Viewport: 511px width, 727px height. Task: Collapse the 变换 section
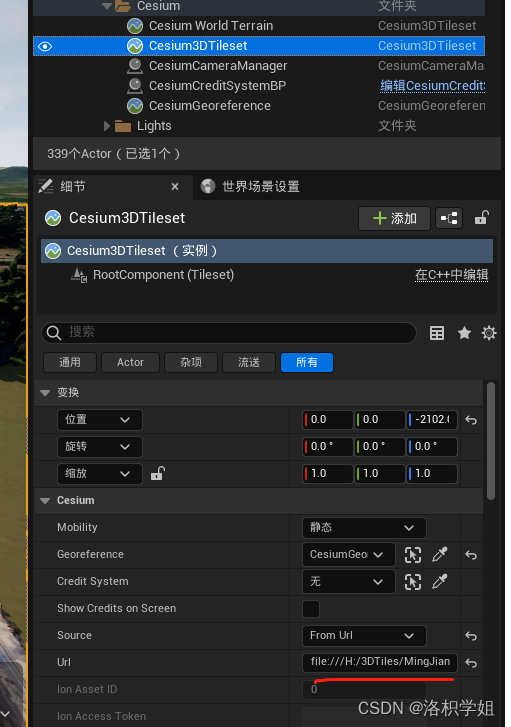[x=45, y=393]
